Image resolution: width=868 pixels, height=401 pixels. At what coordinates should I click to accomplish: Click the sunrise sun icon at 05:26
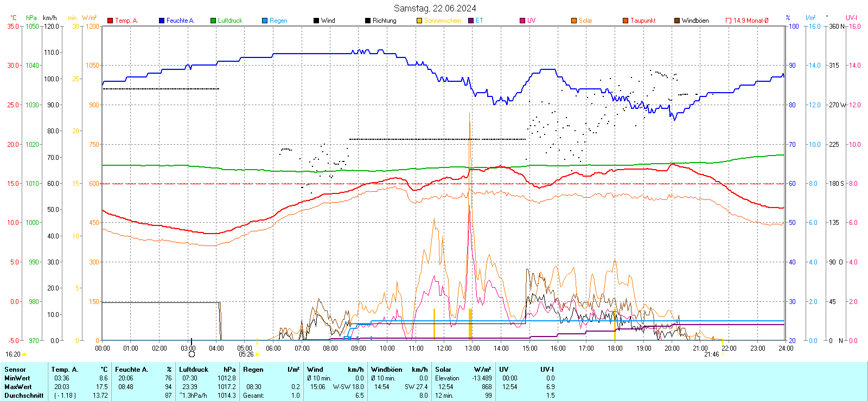point(257,354)
